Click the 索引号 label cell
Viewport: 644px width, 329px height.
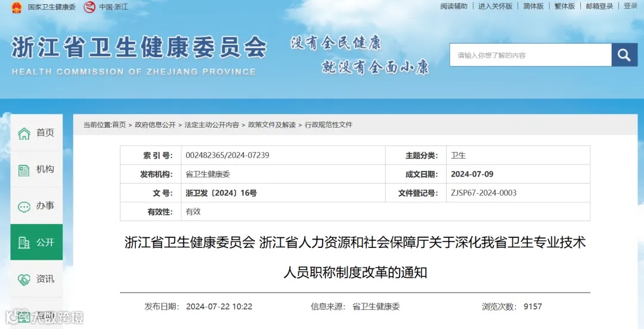[151, 155]
